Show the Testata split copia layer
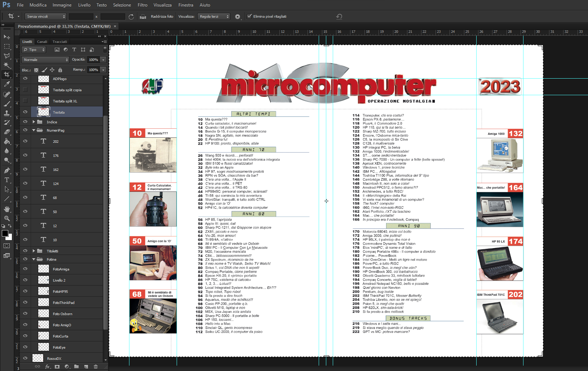The height and width of the screenshot is (371, 588). pos(25,89)
